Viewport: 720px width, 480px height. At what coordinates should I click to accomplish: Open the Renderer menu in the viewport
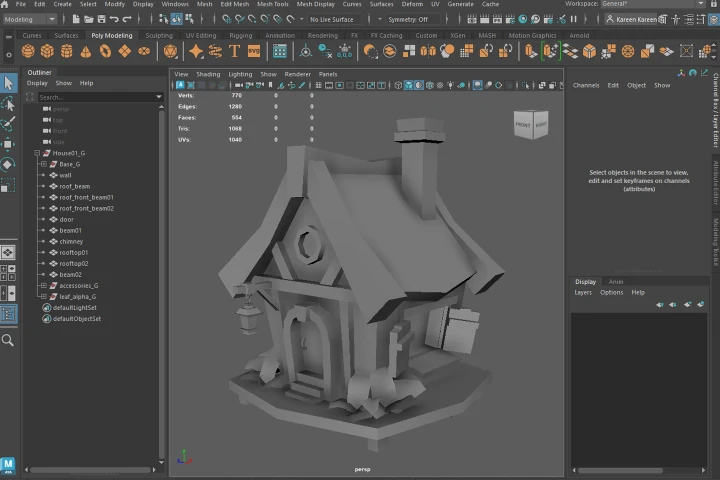tap(298, 74)
